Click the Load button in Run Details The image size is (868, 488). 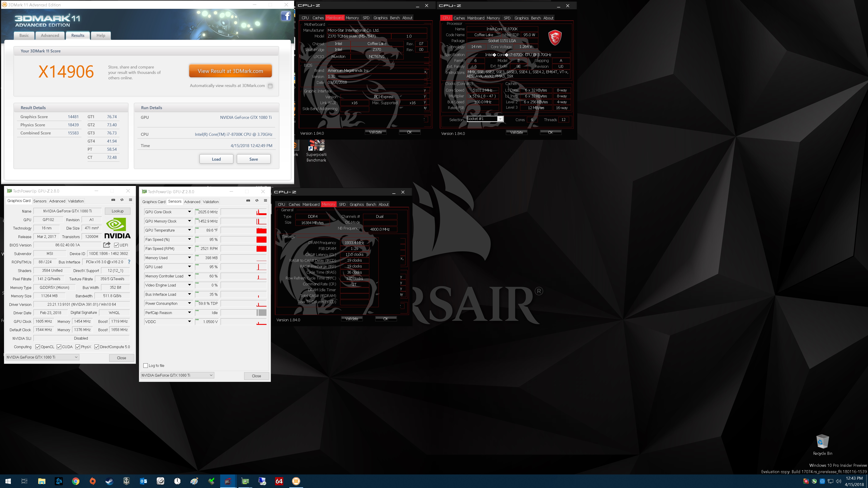(x=216, y=159)
